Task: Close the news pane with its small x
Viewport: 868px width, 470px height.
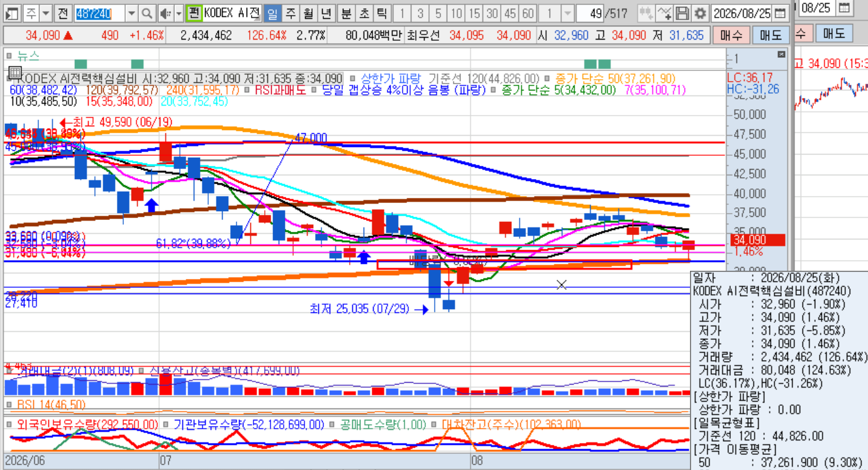Action: click(782, 55)
